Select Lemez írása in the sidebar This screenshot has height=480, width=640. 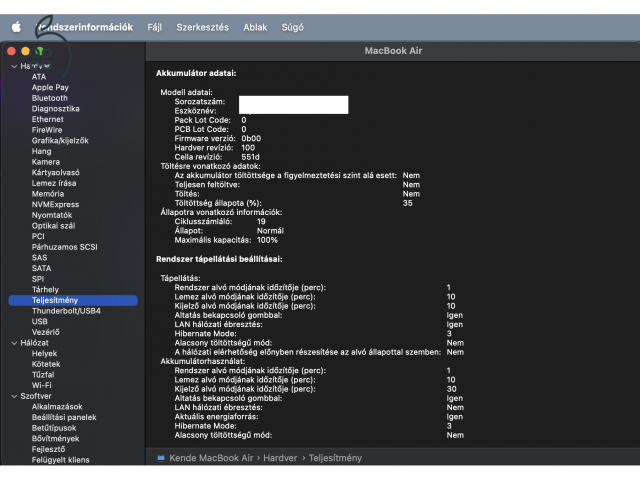54,183
